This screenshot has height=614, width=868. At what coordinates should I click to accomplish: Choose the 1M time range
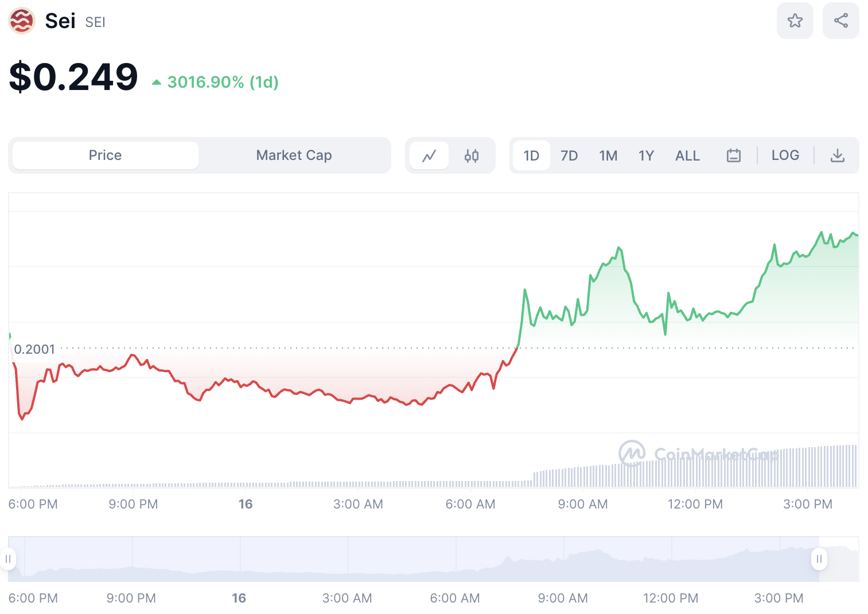608,155
